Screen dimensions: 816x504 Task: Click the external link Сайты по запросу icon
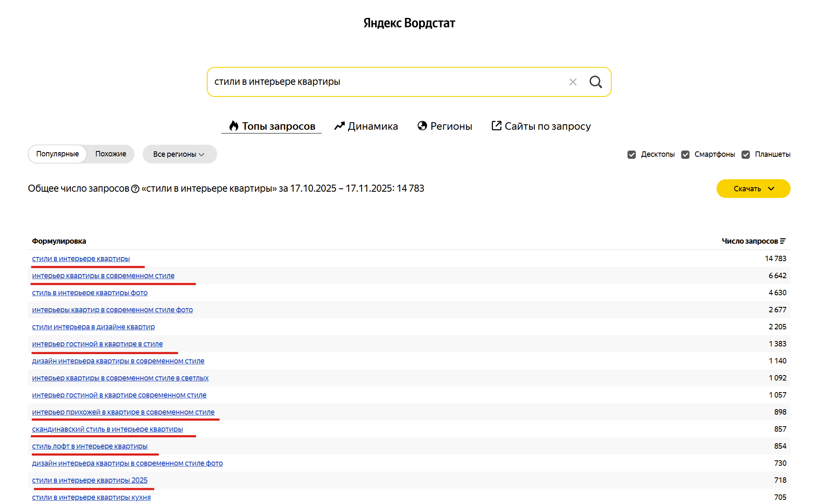[x=496, y=126]
